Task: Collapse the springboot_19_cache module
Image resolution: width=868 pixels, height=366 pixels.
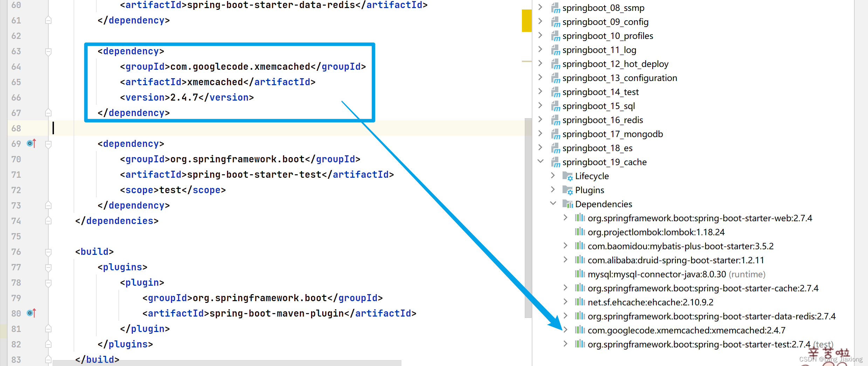Action: (x=540, y=162)
